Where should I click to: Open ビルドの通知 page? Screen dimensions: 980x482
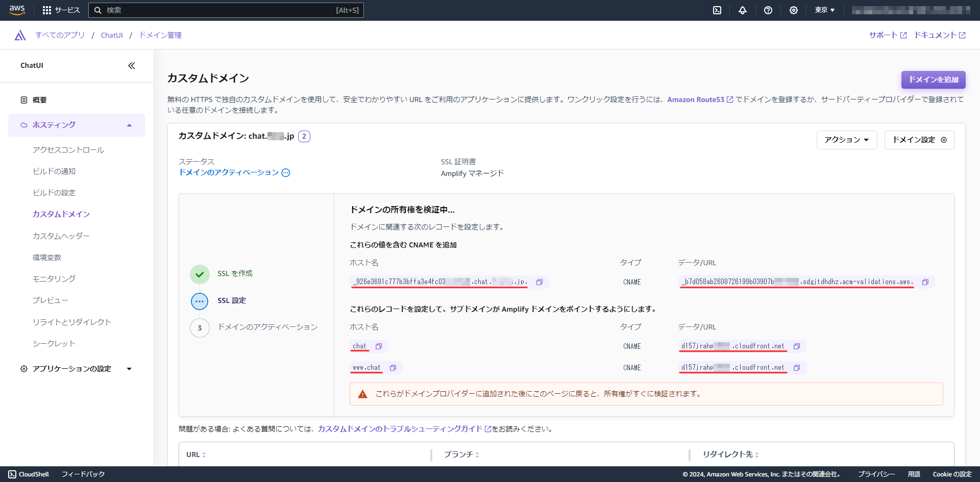click(54, 171)
